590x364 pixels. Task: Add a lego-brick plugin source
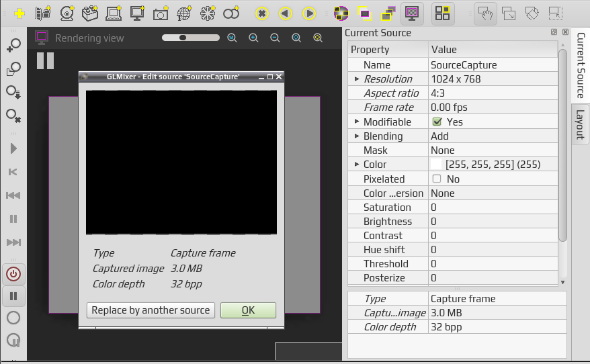tap(90, 14)
